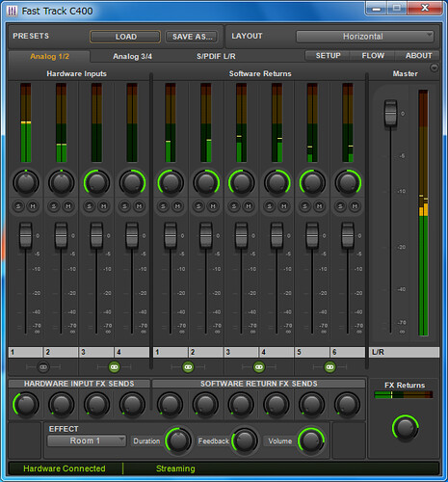Toggle stereo link for Hardware Inputs 3/4
The height and width of the screenshot is (482, 448).
115,367
